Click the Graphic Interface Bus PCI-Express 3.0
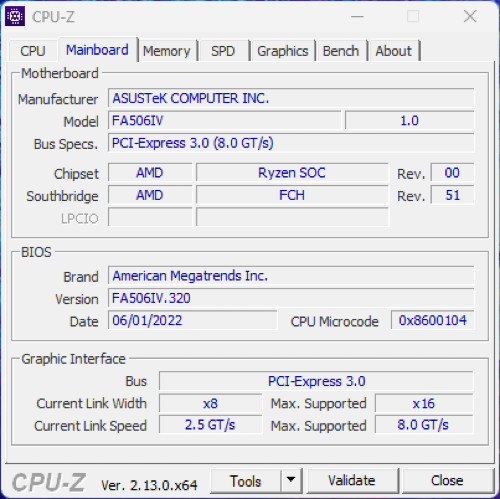 (x=316, y=381)
